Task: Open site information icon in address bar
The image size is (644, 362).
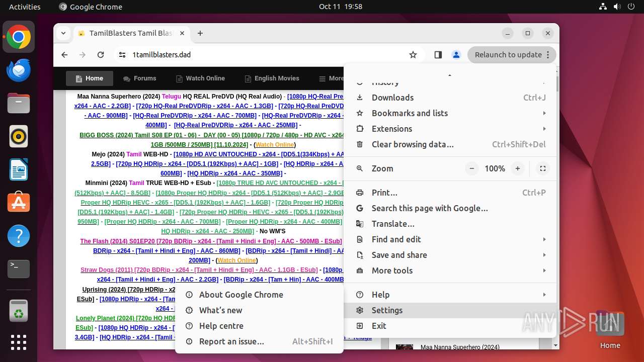Action: pos(122,55)
